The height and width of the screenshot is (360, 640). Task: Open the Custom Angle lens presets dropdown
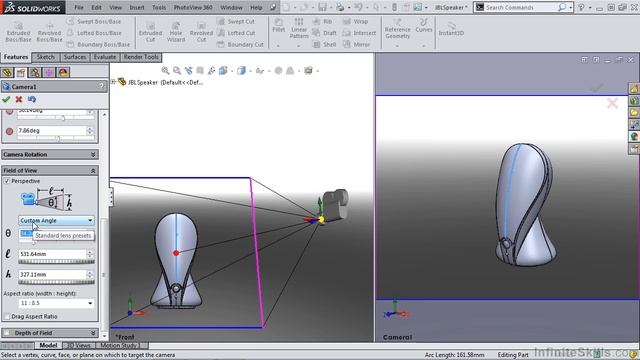pos(56,220)
